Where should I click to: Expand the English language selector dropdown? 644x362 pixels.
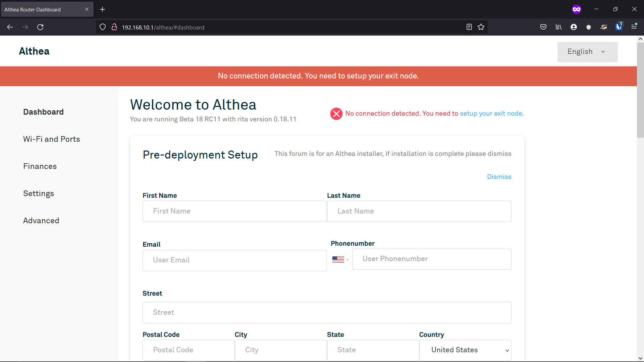pos(587,52)
